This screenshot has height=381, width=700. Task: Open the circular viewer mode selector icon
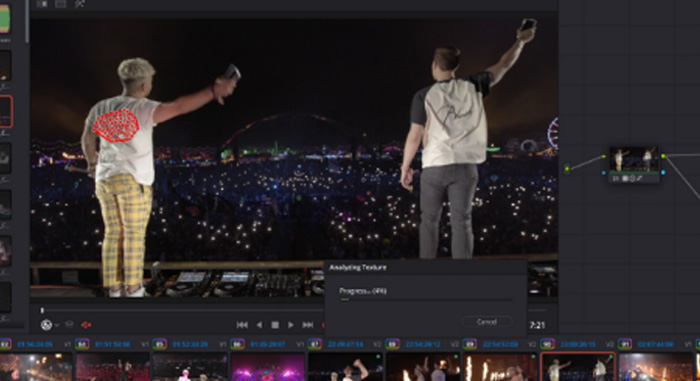[x=46, y=325]
